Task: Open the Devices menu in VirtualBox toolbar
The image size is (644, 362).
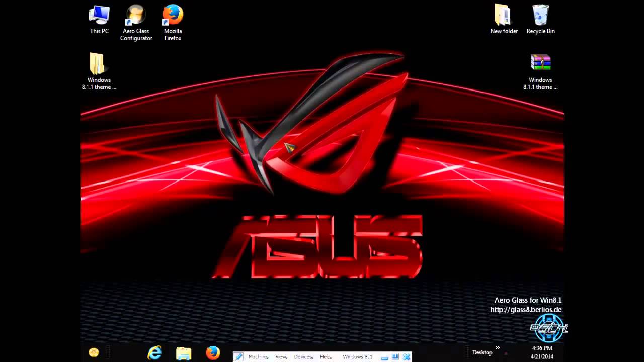Action: tap(303, 357)
